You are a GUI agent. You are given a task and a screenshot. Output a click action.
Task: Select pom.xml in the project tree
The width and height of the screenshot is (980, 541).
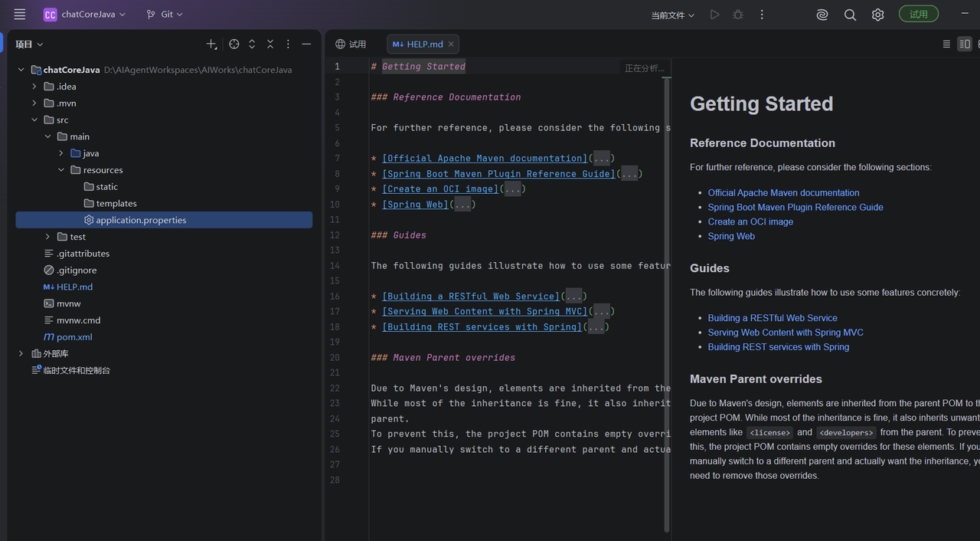coord(68,337)
